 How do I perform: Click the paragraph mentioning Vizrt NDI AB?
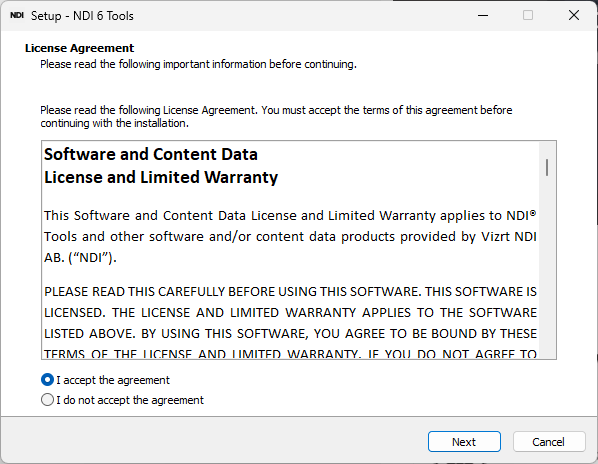click(x=290, y=236)
